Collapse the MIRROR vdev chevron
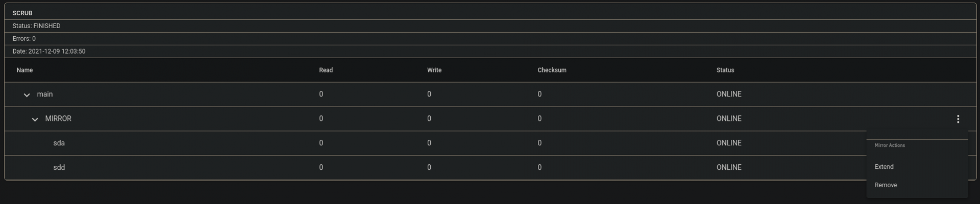This screenshot has width=980, height=204. click(35, 119)
